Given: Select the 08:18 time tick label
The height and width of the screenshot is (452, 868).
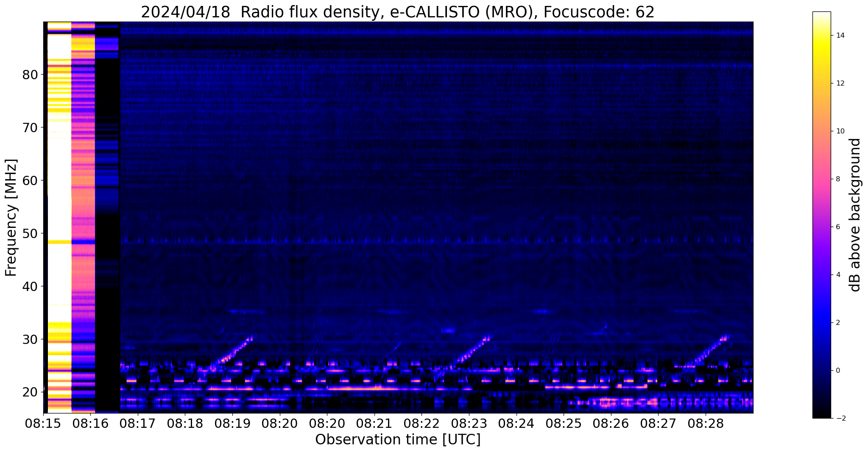Looking at the screenshot, I should click(185, 424).
